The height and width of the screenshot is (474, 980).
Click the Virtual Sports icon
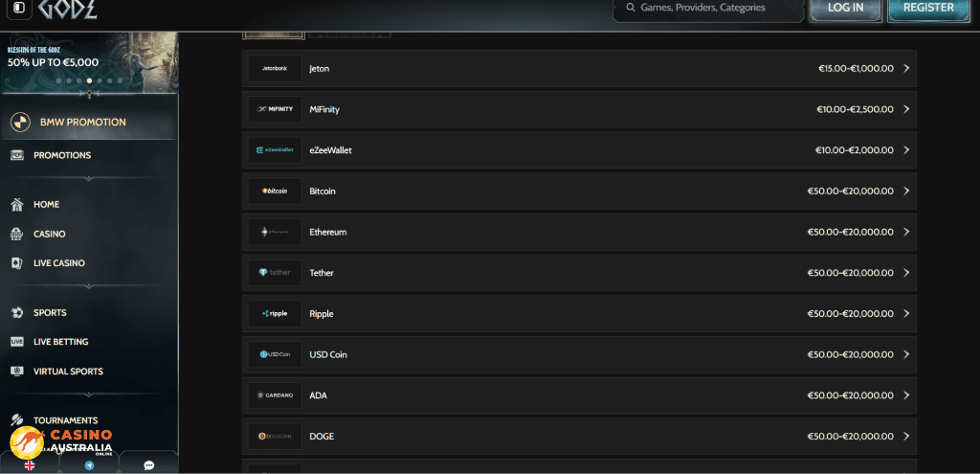point(17,372)
